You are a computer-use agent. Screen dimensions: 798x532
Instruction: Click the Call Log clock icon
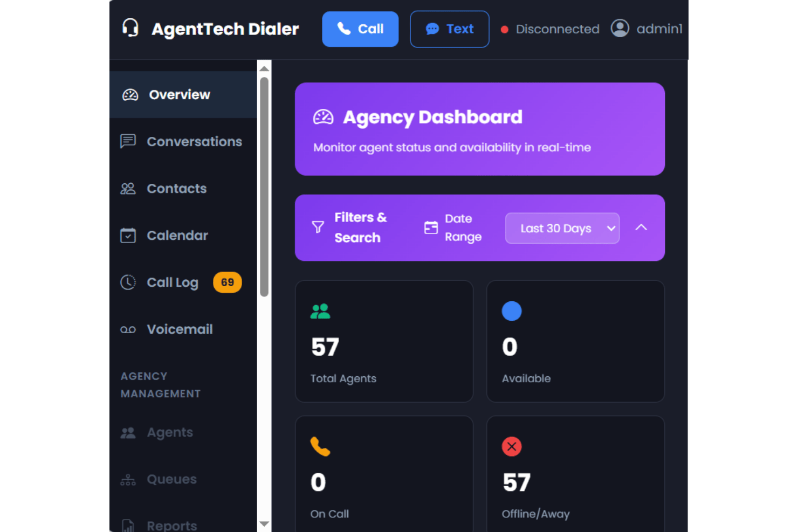[x=128, y=282]
